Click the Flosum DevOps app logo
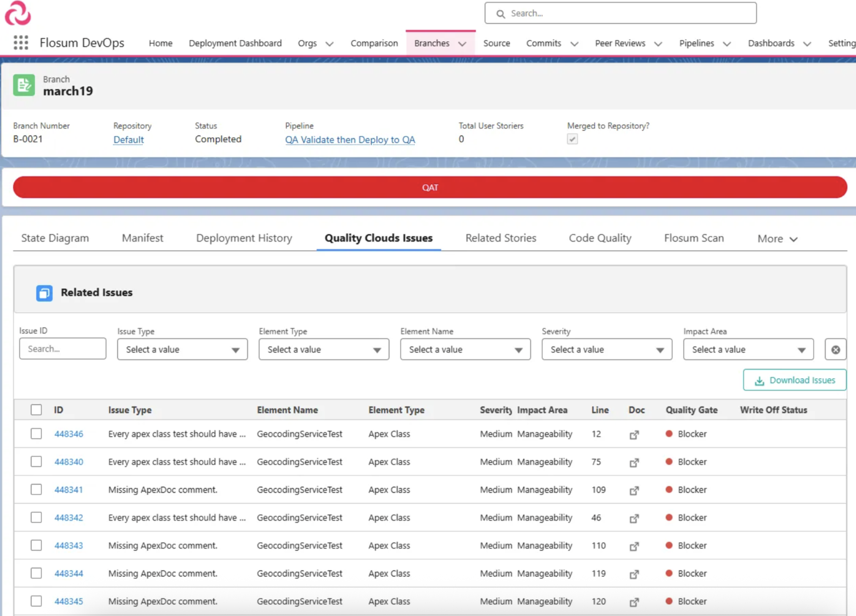The height and width of the screenshot is (616, 856). tap(17, 14)
